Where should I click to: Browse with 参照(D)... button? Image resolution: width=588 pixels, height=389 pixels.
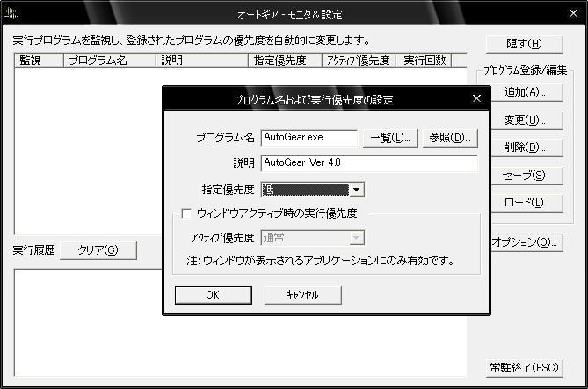tap(450, 138)
